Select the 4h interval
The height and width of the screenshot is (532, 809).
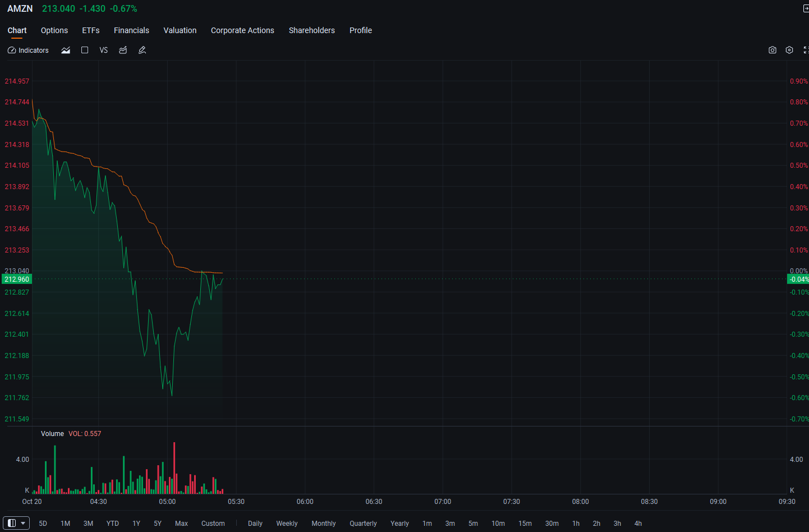tap(638, 524)
